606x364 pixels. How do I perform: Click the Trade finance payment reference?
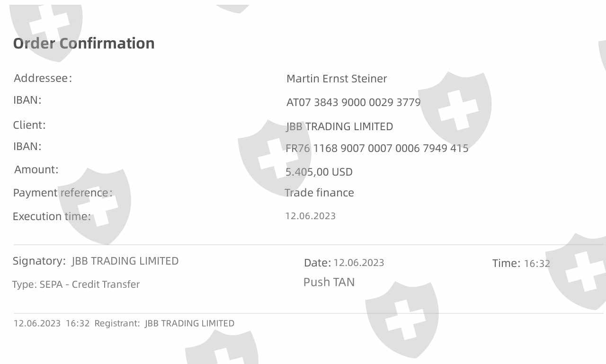(319, 193)
